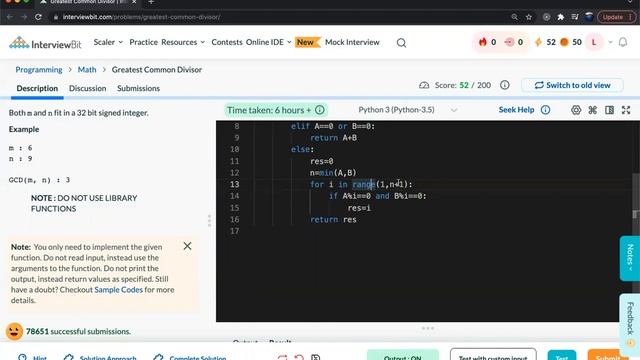Click the happy face submissions icon
Image resolution: width=640 pixels, height=360 pixels.
point(14,331)
